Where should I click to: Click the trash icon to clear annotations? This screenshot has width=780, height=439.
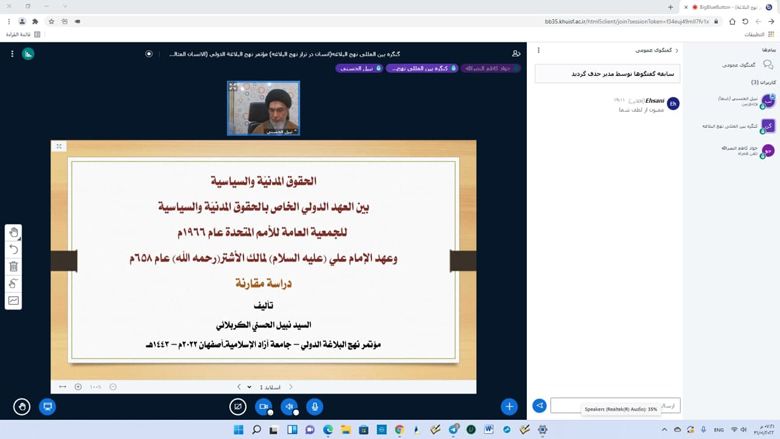point(14,266)
